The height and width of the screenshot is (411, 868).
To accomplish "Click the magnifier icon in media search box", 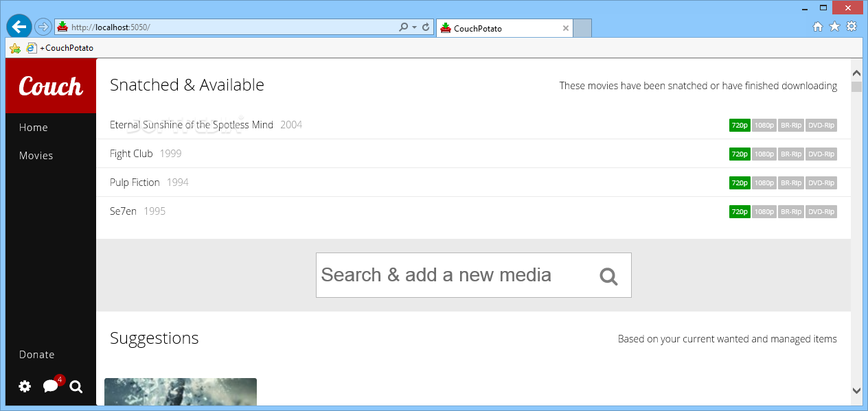I will [608, 276].
